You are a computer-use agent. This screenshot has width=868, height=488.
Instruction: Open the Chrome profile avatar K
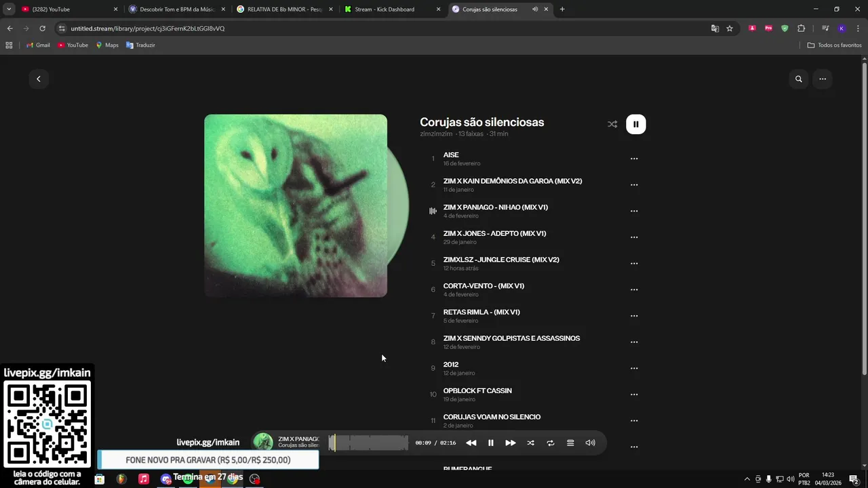point(842,28)
